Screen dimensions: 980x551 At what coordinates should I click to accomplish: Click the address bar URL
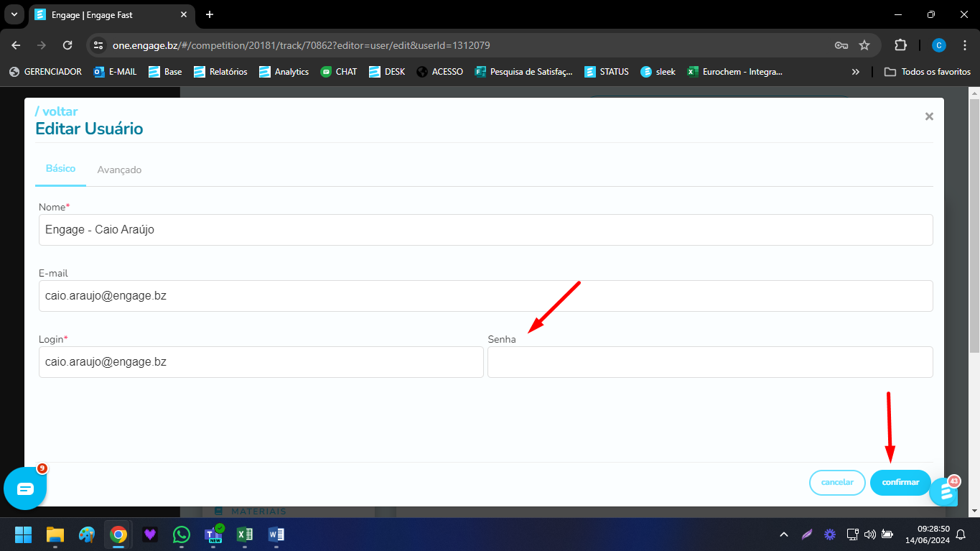301,45
